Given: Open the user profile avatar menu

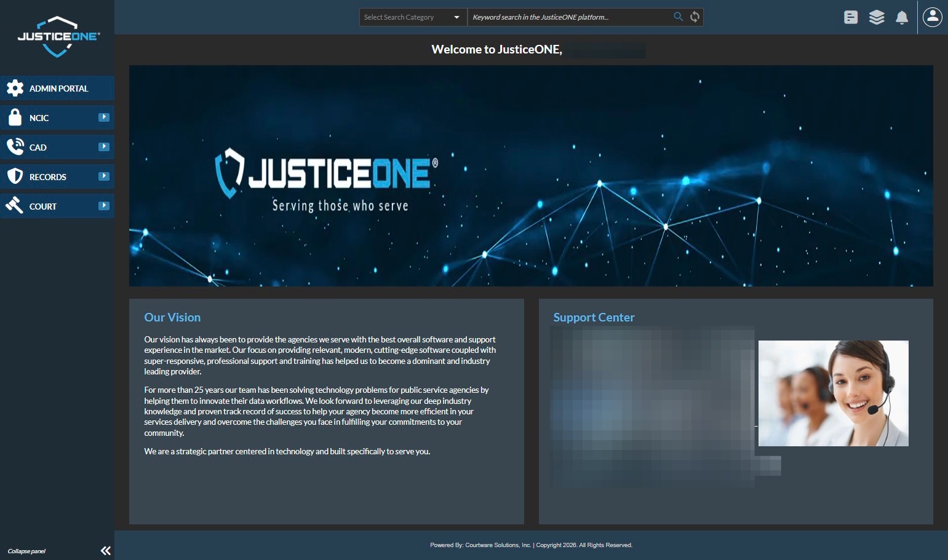Looking at the screenshot, I should pyautogui.click(x=933, y=17).
